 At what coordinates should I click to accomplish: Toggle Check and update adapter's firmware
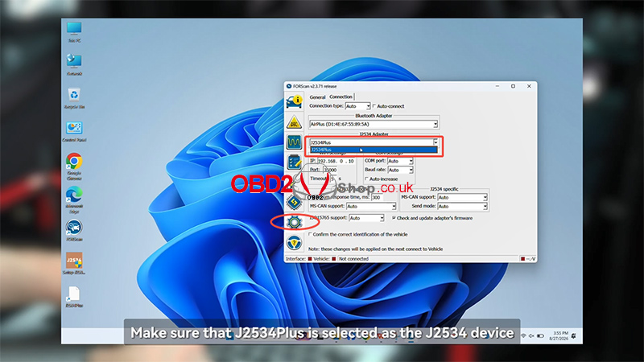(x=394, y=218)
